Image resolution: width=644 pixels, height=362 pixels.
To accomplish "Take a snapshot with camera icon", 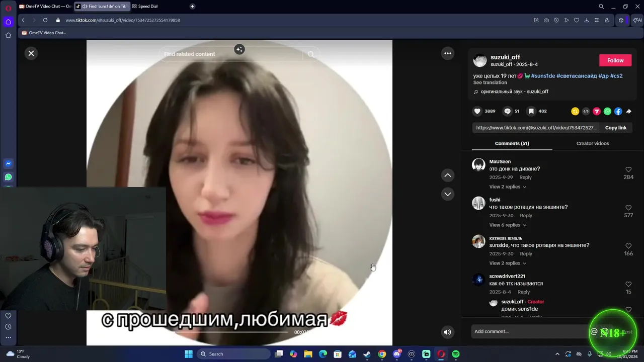I will (546, 20).
